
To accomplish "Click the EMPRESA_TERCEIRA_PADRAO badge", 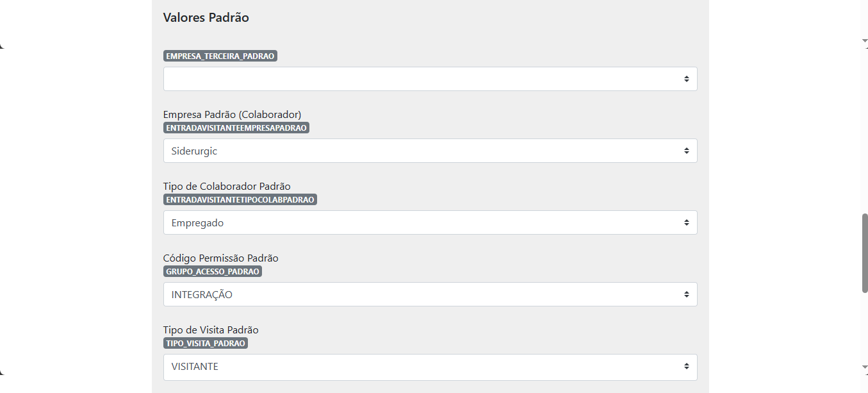I will pyautogui.click(x=220, y=56).
